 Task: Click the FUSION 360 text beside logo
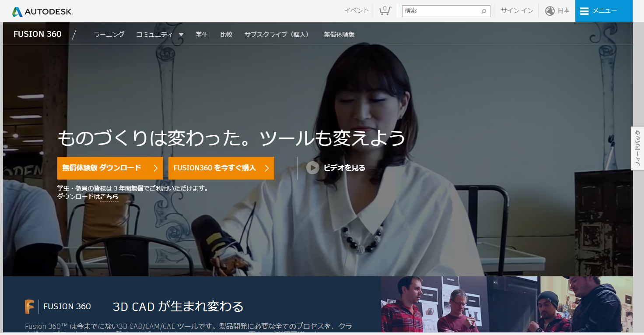pyautogui.click(x=67, y=307)
